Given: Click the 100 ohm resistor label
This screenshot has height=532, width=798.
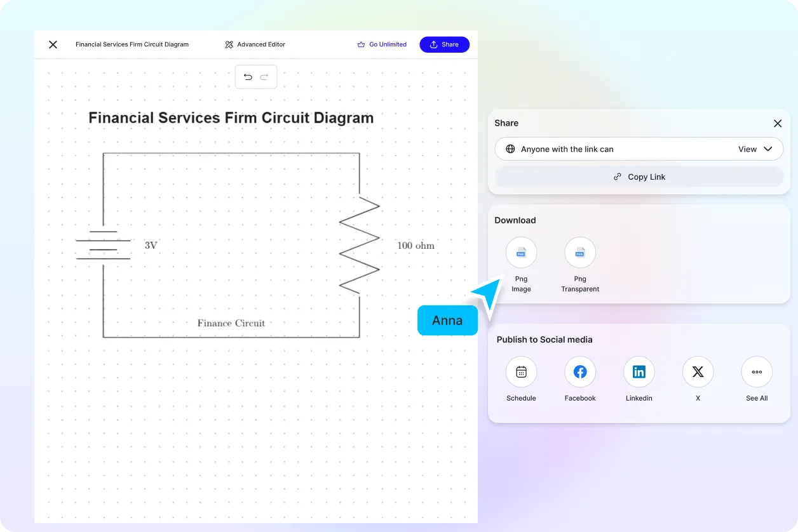Looking at the screenshot, I should tap(416, 245).
